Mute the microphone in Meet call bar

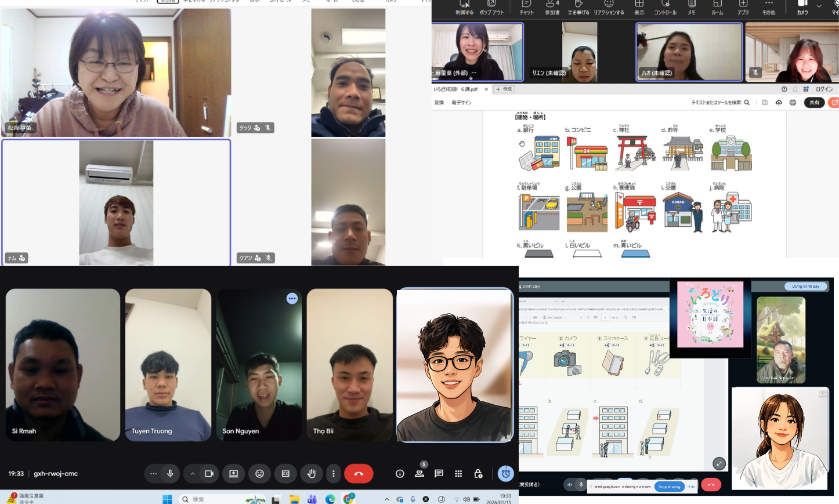click(170, 474)
